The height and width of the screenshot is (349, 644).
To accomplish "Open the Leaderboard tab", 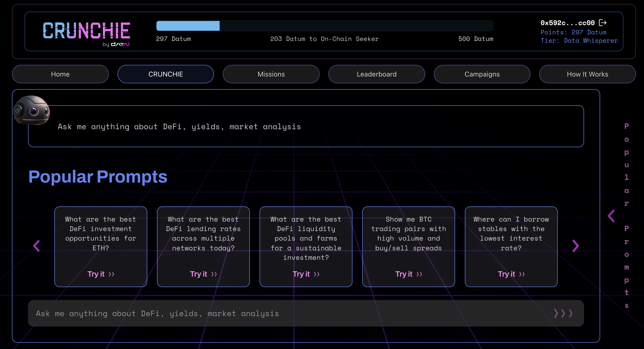I will (377, 74).
